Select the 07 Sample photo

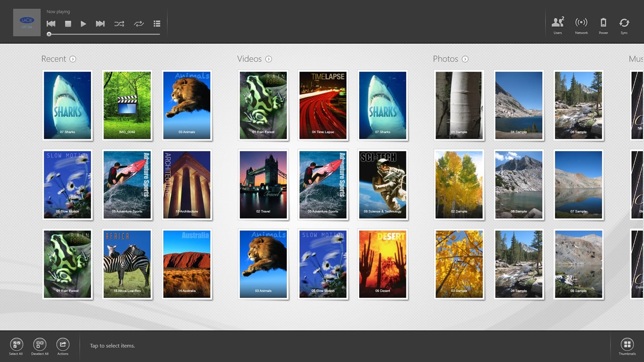(x=578, y=185)
